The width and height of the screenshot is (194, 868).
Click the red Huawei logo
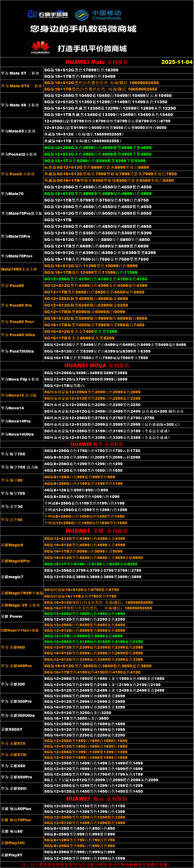(x=40, y=48)
